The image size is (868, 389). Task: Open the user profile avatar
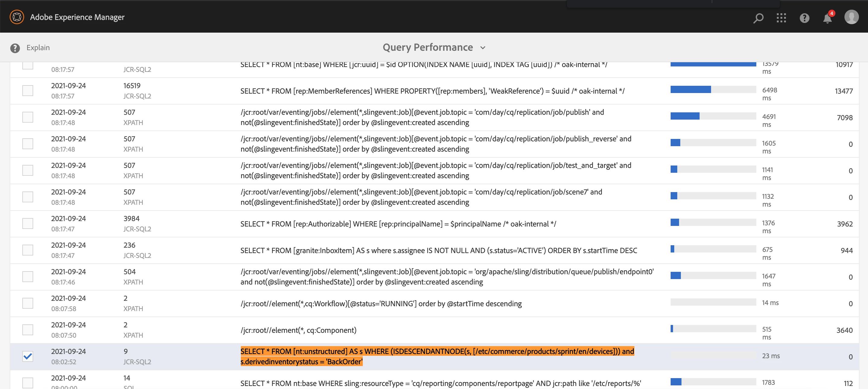click(851, 17)
